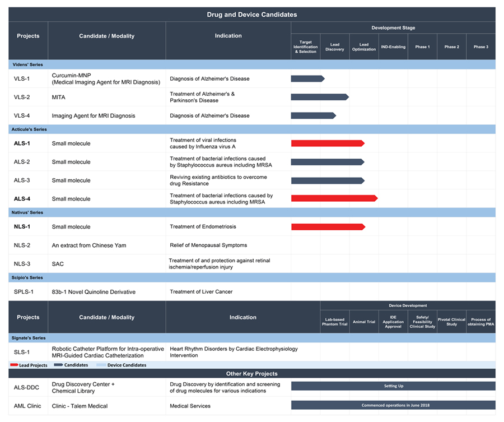Image resolution: width=504 pixels, height=422 pixels.
Task: Click the Setting Up status bar
Action: [393, 386]
